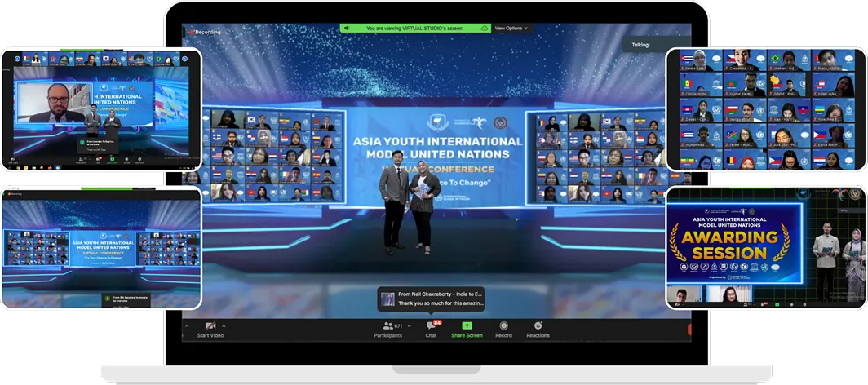Expand audio options arrow left of Start Video
This screenshot has width=868, height=385.
click(x=187, y=325)
